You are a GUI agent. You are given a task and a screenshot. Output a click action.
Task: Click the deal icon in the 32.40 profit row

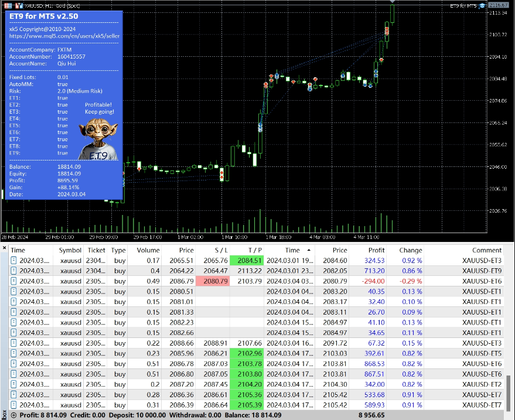[14, 302]
